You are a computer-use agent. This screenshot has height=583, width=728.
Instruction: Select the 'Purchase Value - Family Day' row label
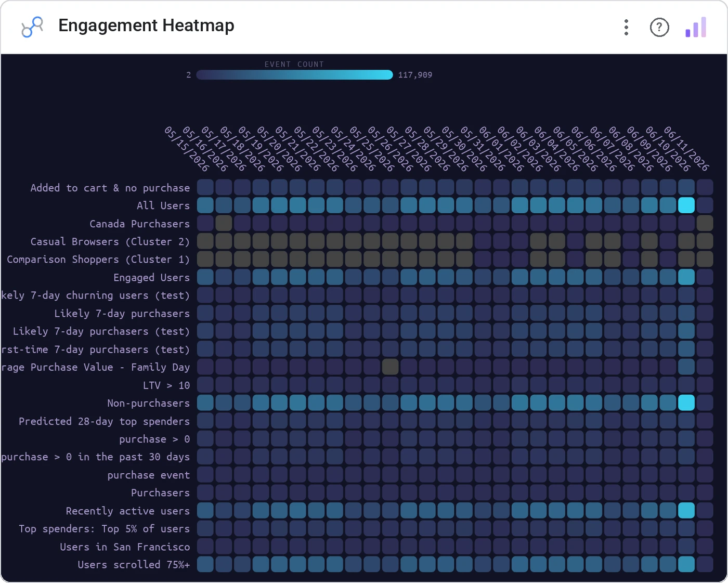[x=96, y=367]
